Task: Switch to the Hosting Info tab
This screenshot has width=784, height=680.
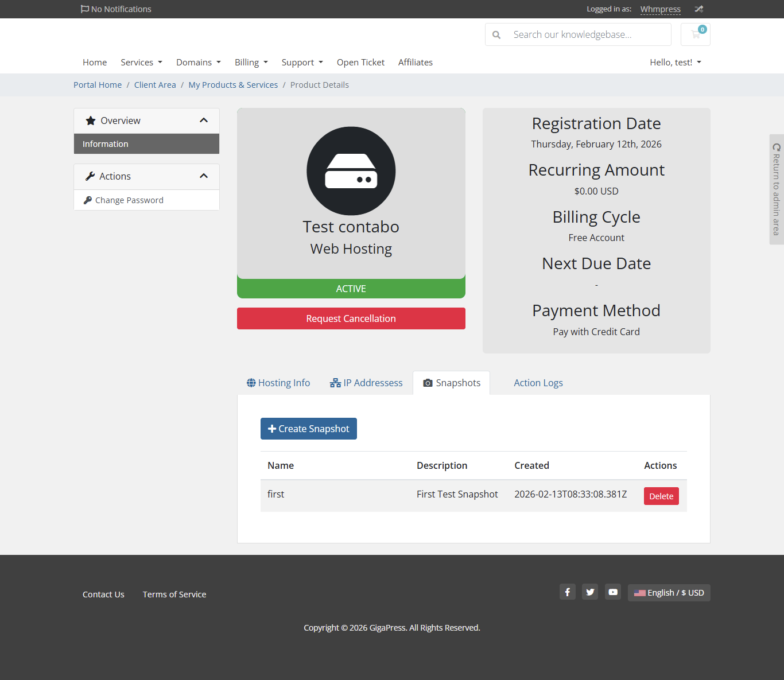Action: click(278, 383)
